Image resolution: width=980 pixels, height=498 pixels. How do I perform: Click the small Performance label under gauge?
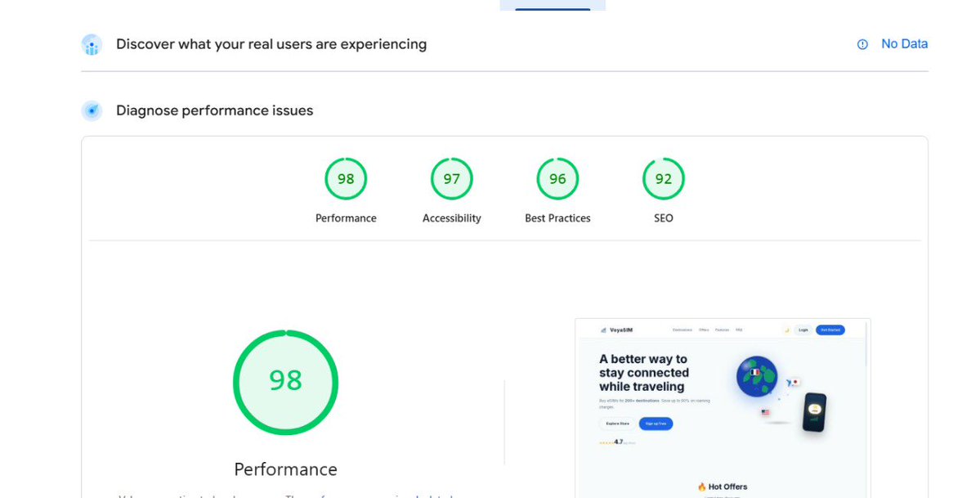coord(346,218)
